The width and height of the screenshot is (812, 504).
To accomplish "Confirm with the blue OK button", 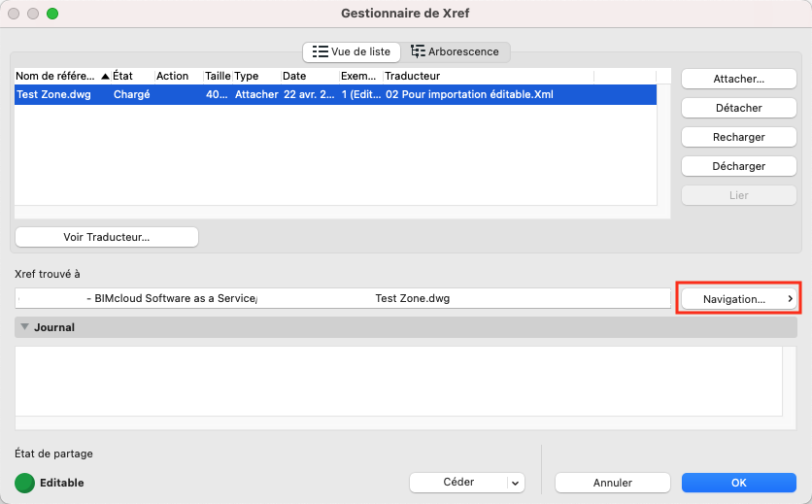I will 738,483.
